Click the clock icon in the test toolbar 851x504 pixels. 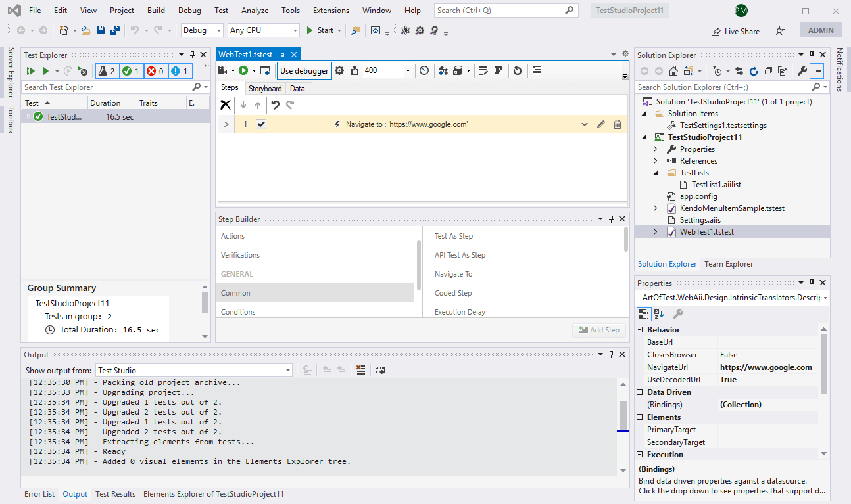pyautogui.click(x=424, y=70)
